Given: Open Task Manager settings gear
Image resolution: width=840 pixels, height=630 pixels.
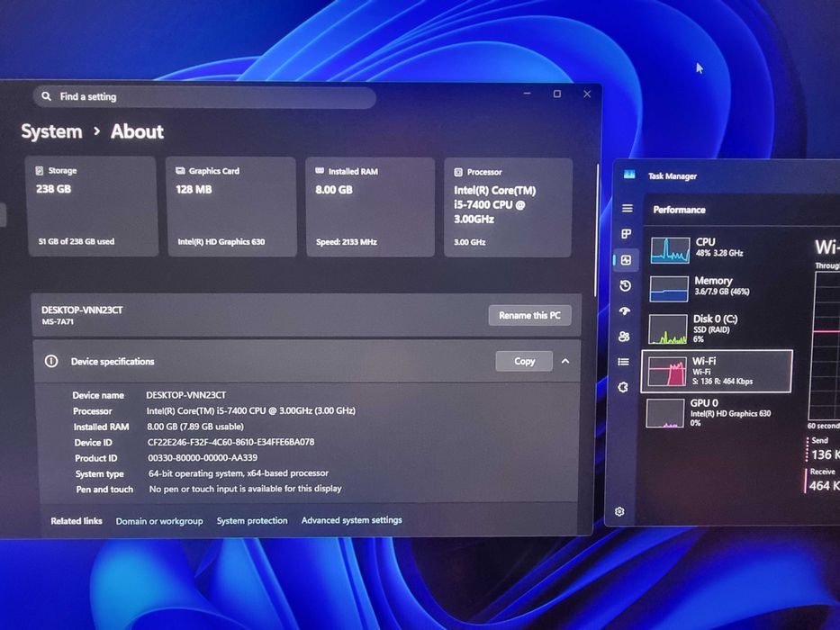Looking at the screenshot, I should tap(619, 511).
